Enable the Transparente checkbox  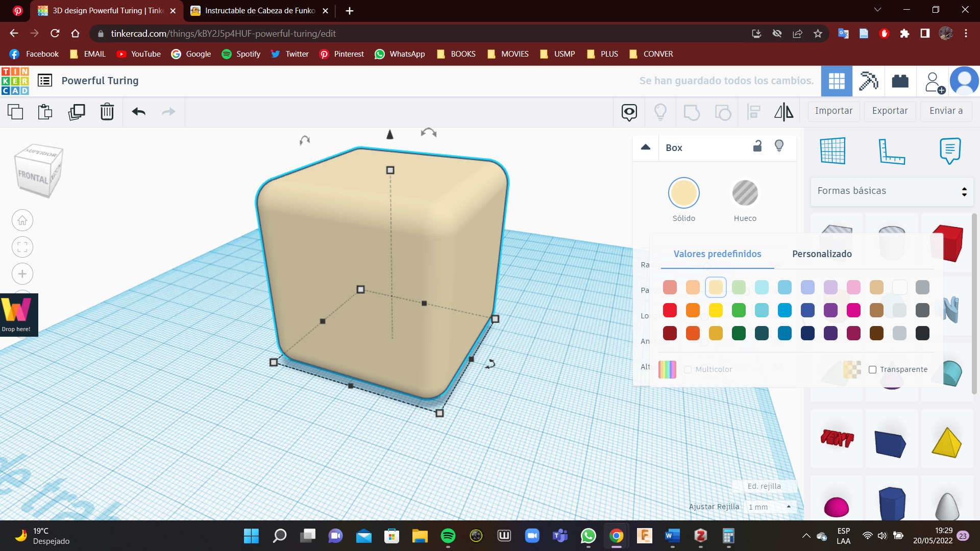[x=872, y=369]
